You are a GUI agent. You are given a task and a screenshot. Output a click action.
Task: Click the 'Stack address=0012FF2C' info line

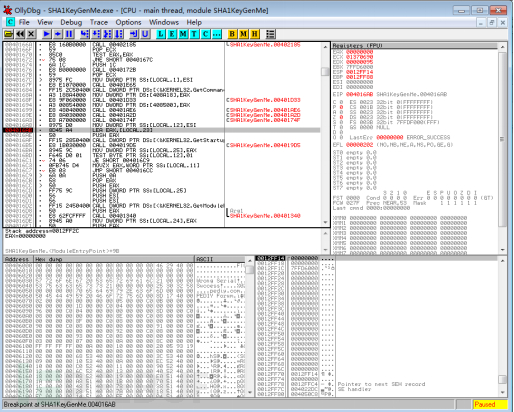42,231
